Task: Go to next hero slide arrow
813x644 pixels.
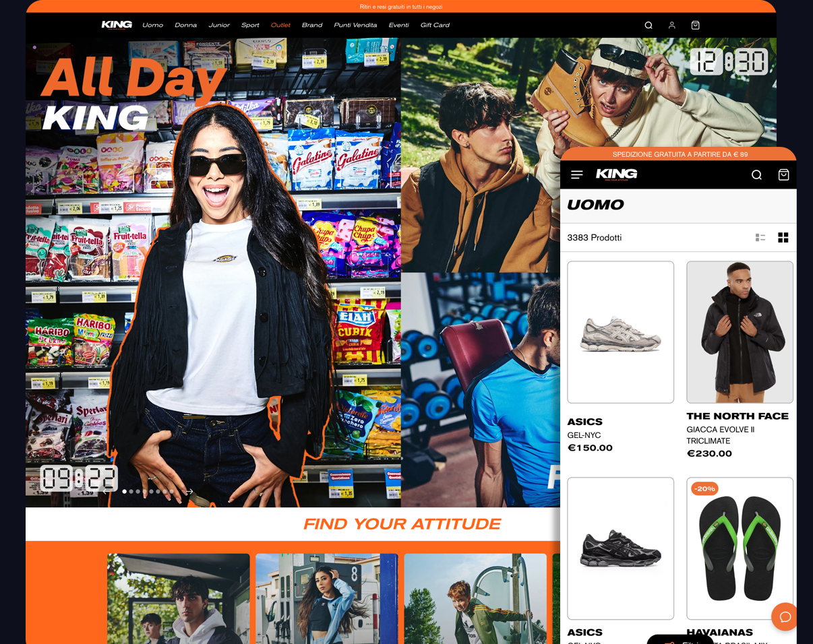Action: tap(190, 492)
